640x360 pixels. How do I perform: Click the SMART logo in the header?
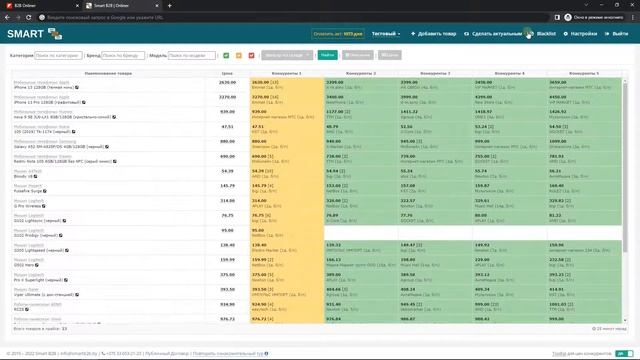(x=34, y=33)
